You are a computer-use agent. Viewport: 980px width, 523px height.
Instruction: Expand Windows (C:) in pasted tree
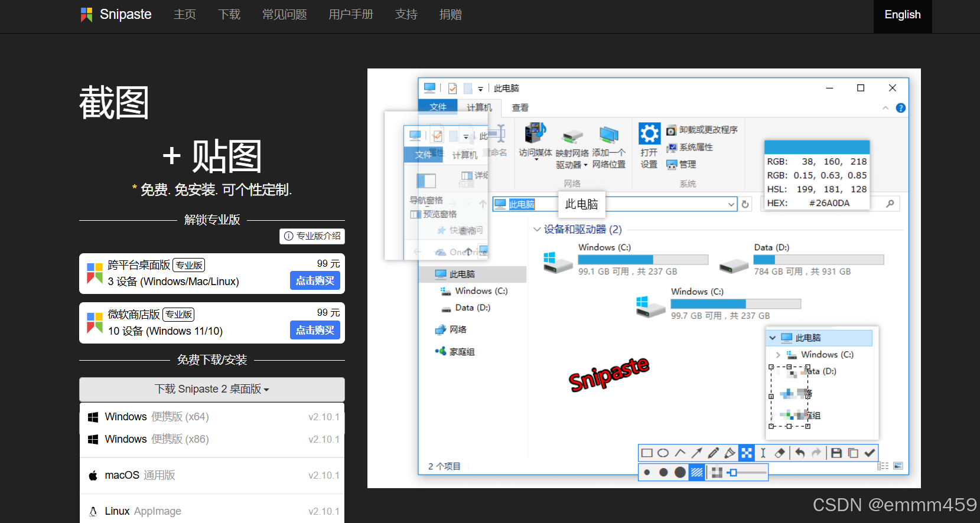click(778, 355)
